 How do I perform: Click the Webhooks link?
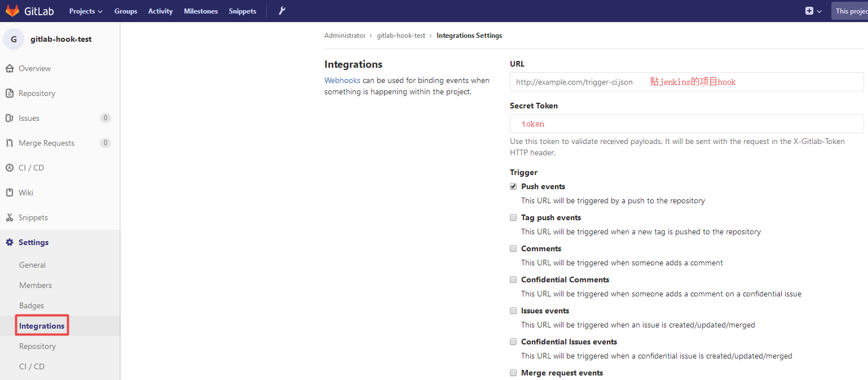pyautogui.click(x=342, y=80)
